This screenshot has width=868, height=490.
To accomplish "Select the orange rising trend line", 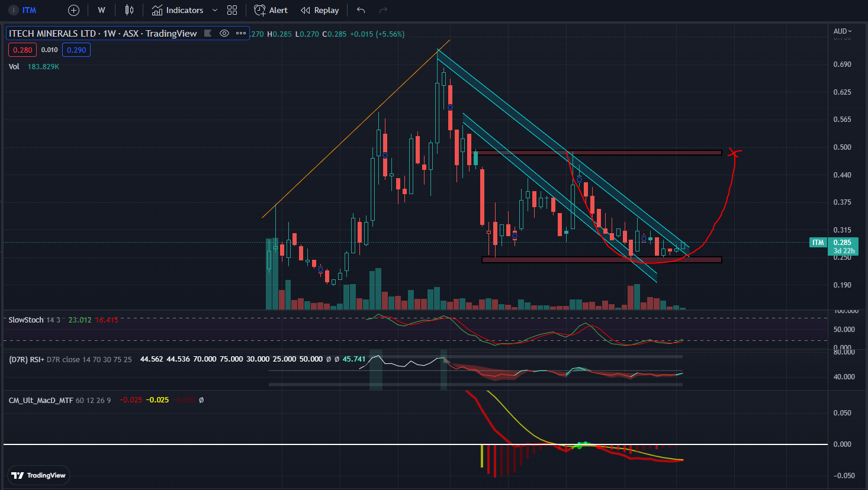I will pos(356,128).
